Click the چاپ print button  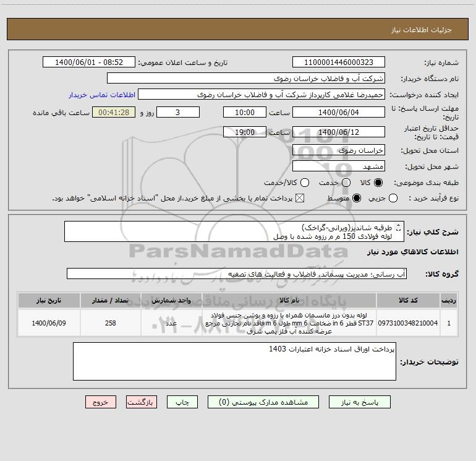[182, 402]
